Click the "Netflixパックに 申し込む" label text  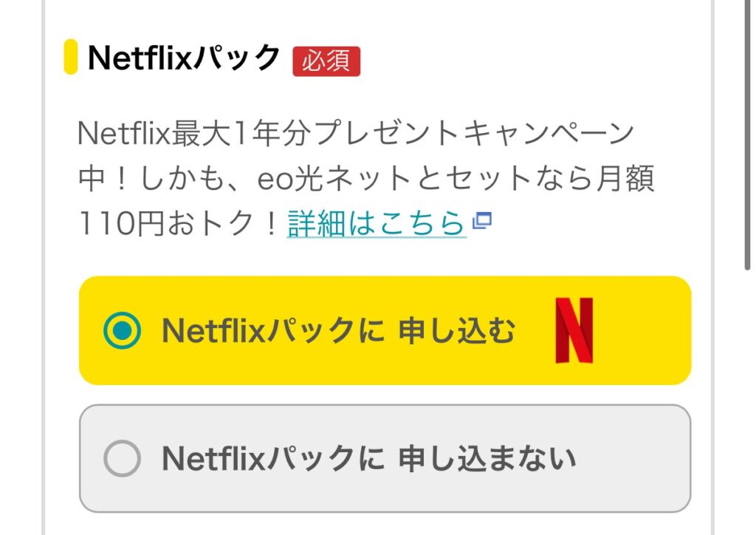(x=338, y=331)
